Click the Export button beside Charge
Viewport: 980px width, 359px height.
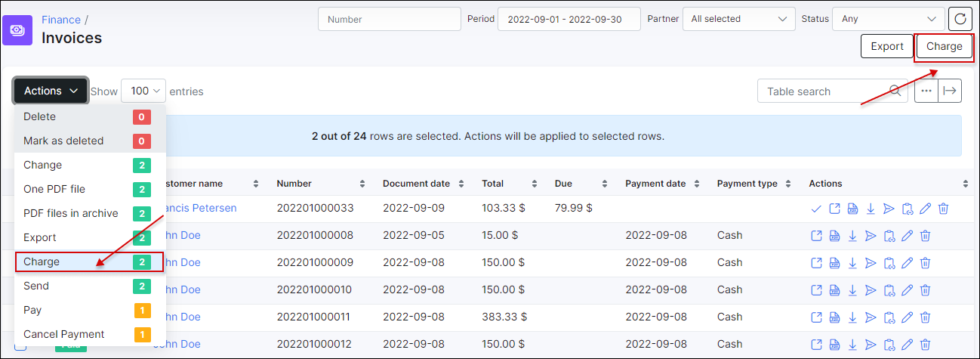886,47
